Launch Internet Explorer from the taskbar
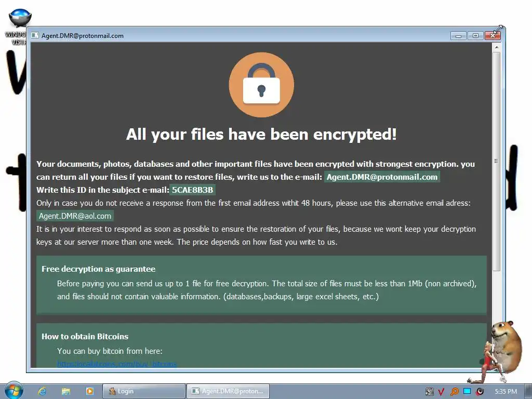532x399 pixels. [x=42, y=391]
